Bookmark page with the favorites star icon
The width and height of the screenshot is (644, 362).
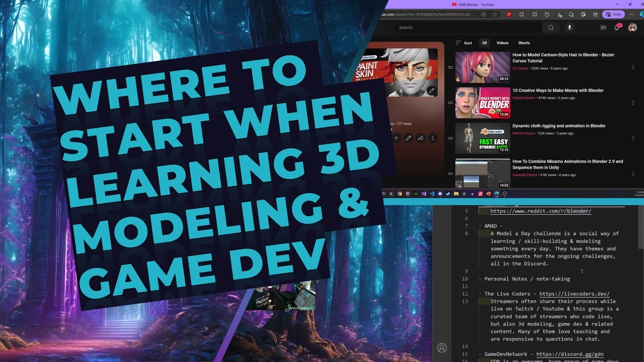(495, 15)
